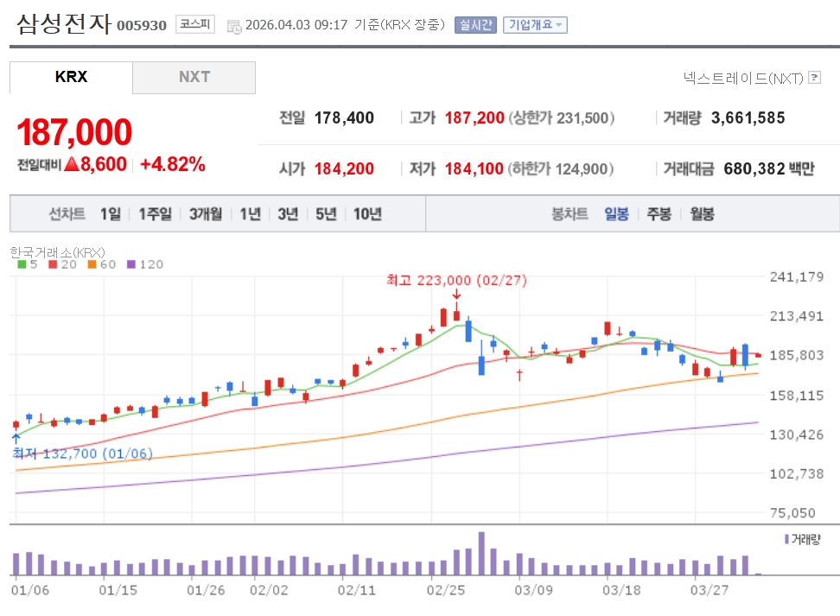The image size is (840, 616).
Task: Select the 월봉 monthly candle chart
Action: point(702,214)
